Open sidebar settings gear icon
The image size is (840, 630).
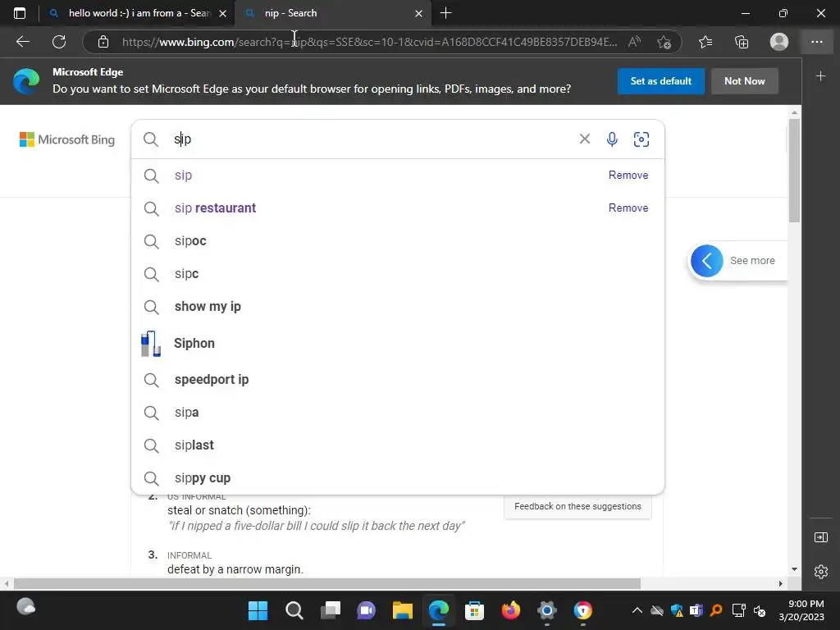820,572
